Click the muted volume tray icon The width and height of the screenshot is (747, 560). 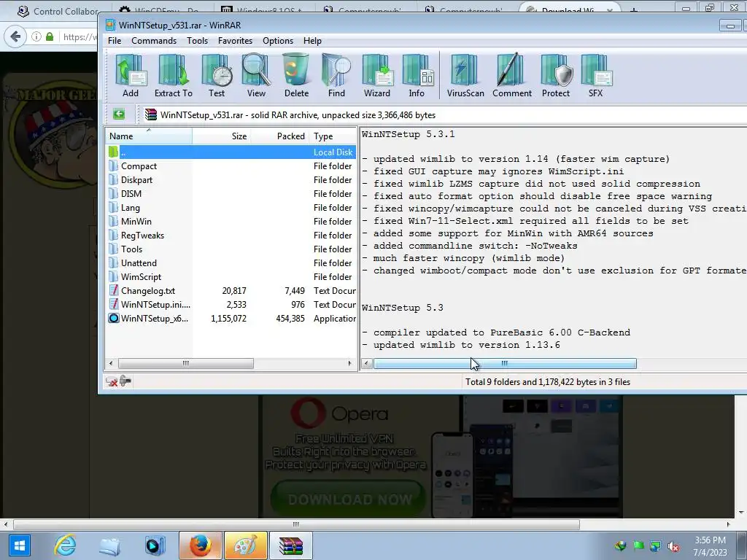tap(673, 546)
